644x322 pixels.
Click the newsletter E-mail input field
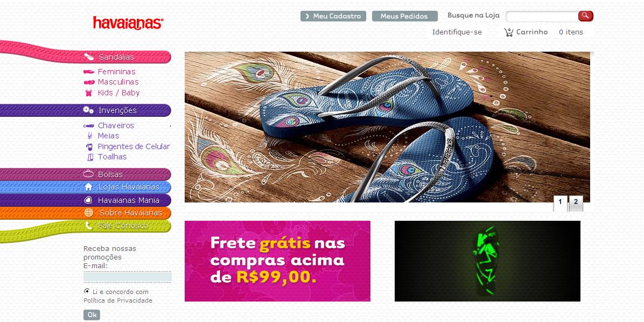[x=127, y=276]
